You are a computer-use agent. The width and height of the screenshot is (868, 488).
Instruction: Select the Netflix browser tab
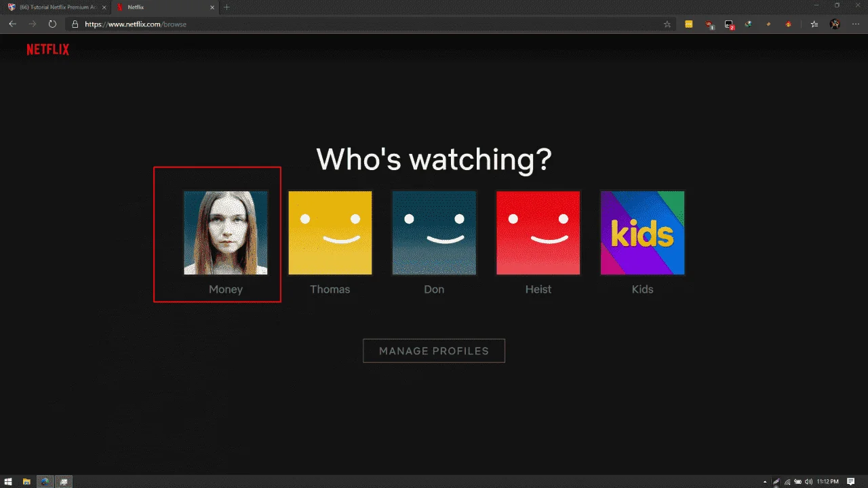(x=164, y=7)
